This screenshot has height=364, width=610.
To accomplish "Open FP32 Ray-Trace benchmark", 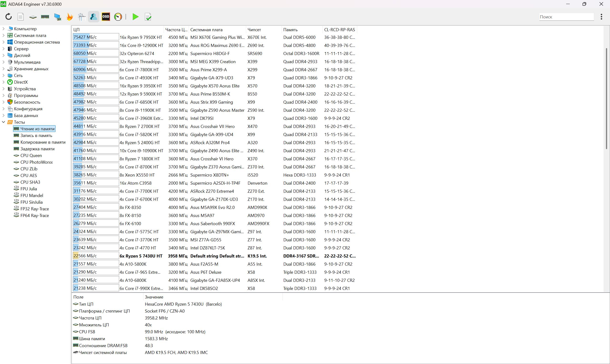I will pos(31,209).
